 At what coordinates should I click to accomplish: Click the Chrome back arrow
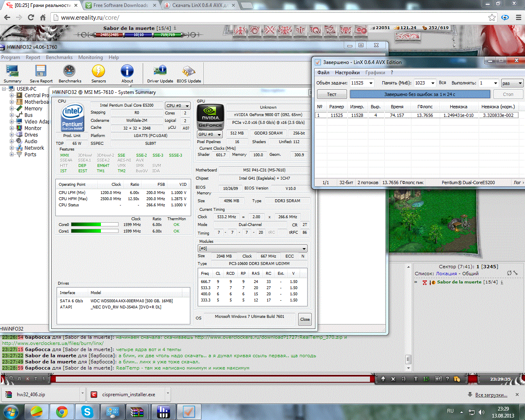[7, 18]
